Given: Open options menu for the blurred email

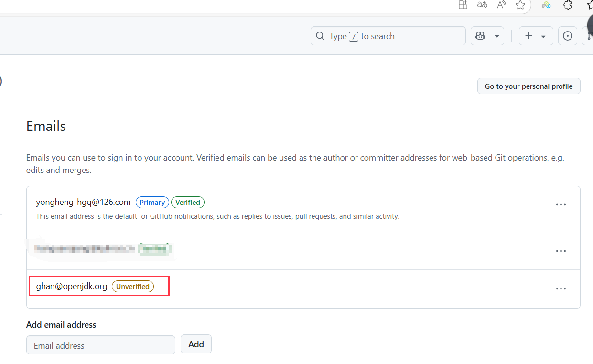Looking at the screenshot, I should 561,251.
